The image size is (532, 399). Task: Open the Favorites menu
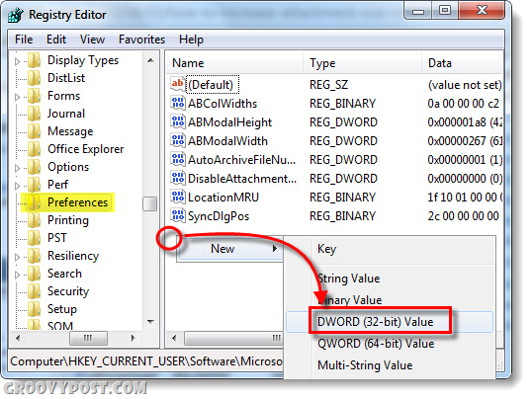tap(141, 40)
